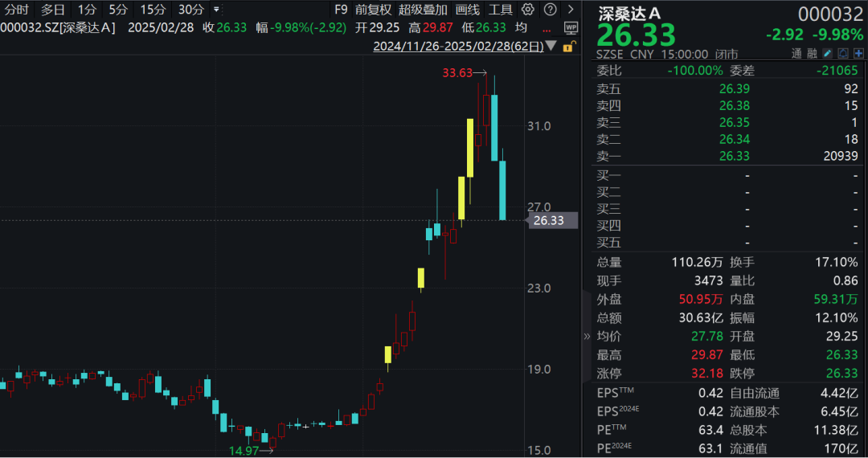Viewport: 868px width, 458px height.
Task: Click the PE TTM value 63.4
Action: click(x=710, y=430)
